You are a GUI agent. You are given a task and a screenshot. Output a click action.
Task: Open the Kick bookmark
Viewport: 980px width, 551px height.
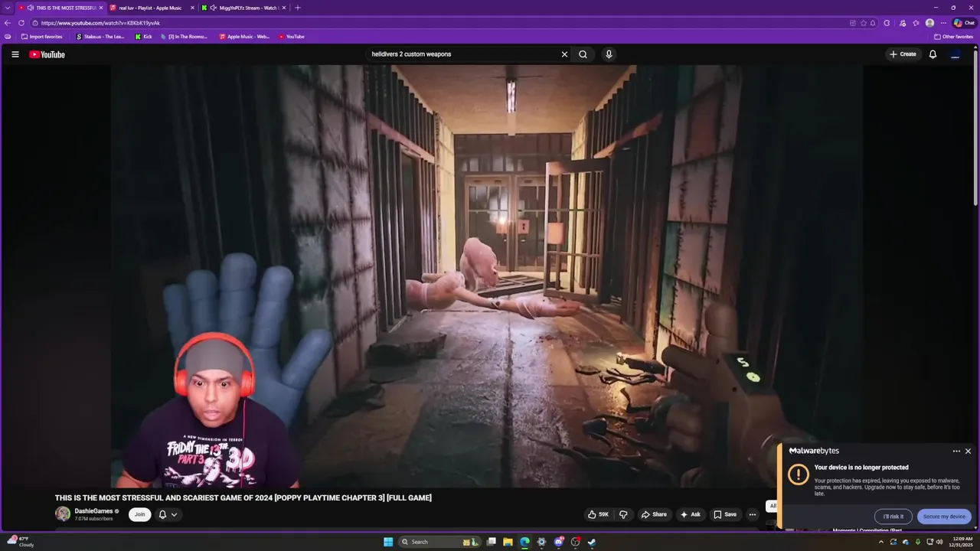click(x=144, y=37)
